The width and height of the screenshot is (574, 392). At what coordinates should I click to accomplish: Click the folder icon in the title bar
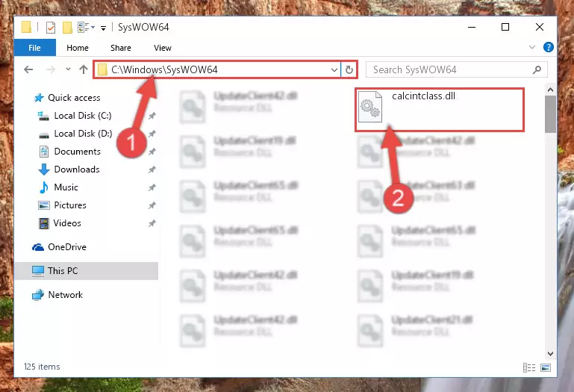click(x=26, y=28)
